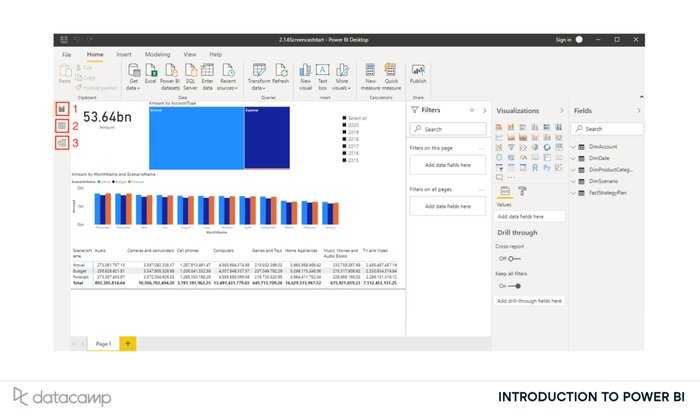Image resolution: width=700 pixels, height=417 pixels.
Task: Check 2019 in the year slicer
Action: tap(344, 132)
